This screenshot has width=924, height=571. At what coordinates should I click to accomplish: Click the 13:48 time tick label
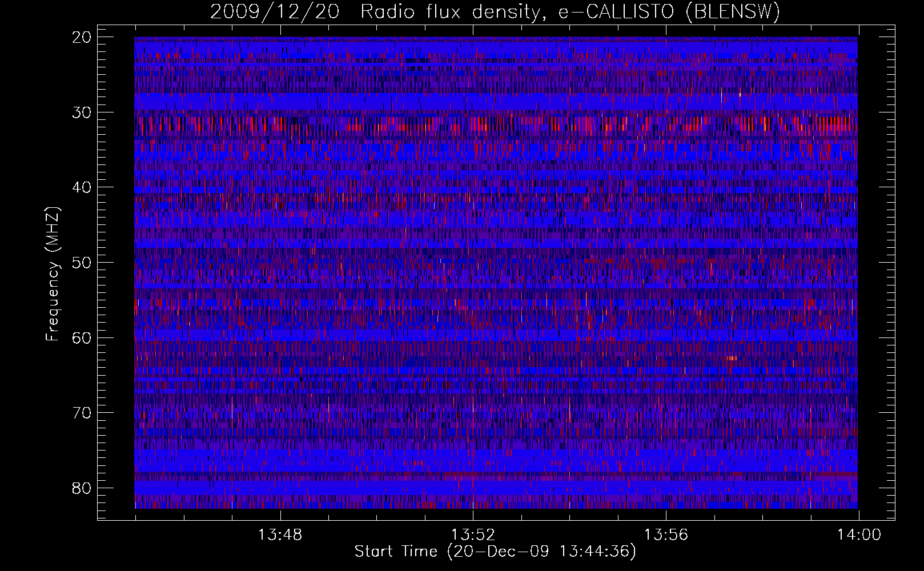pos(280,535)
